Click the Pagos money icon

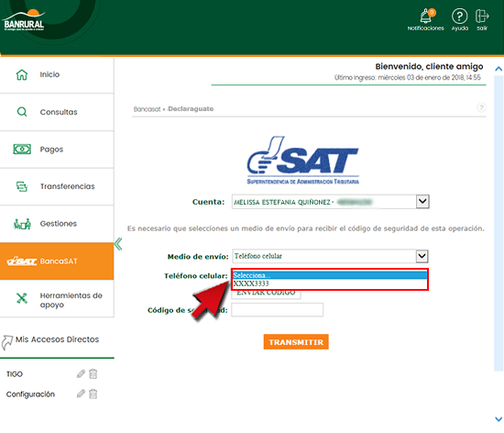point(22,150)
